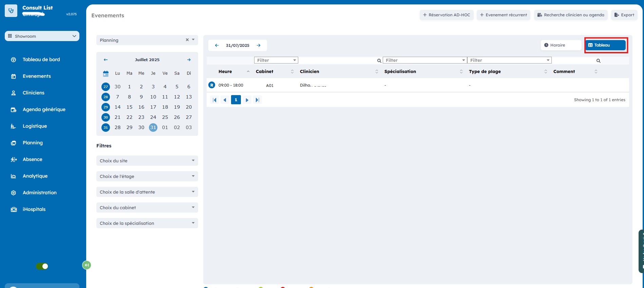Open Choix de la spécialisation dropdown
644x288 pixels.
(147, 223)
